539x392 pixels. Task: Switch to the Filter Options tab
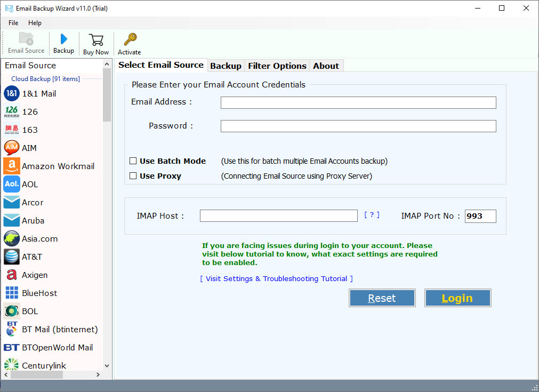click(277, 66)
